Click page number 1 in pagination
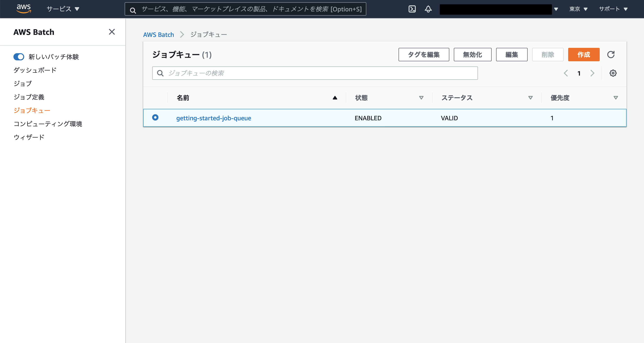644x343 pixels. (579, 73)
